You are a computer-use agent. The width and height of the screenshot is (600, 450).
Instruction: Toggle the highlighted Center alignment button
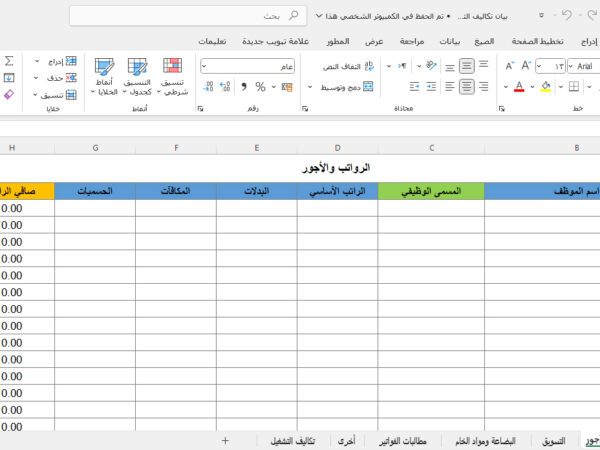pyautogui.click(x=466, y=87)
